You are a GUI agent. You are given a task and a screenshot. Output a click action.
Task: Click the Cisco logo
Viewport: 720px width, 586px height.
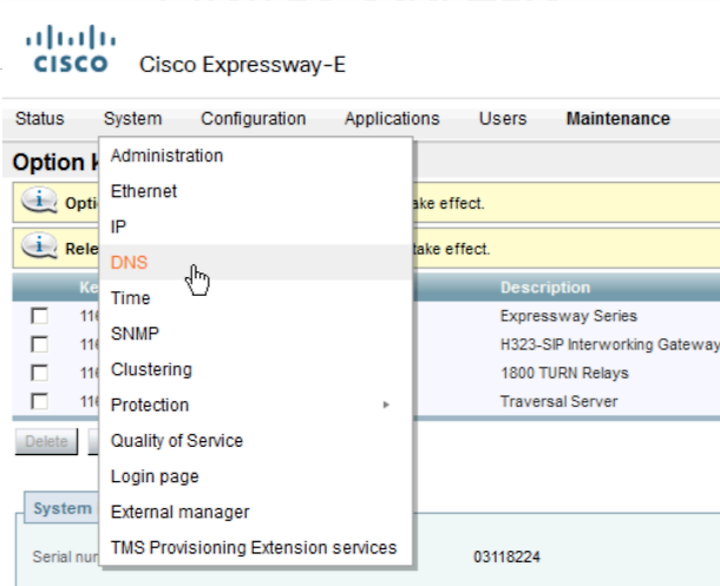(x=71, y=49)
